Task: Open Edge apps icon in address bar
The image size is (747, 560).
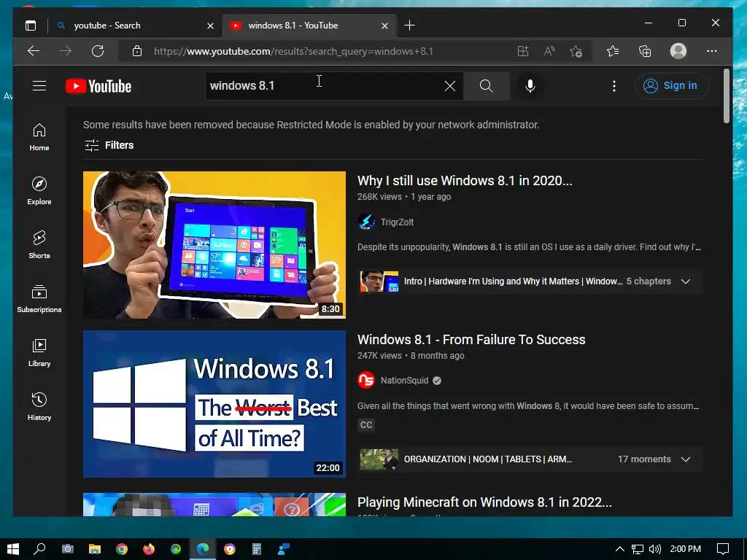Action: [523, 51]
